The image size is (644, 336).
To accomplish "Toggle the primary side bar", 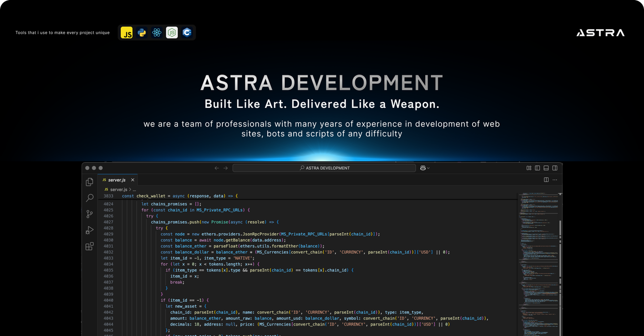I will pyautogui.click(x=537, y=168).
